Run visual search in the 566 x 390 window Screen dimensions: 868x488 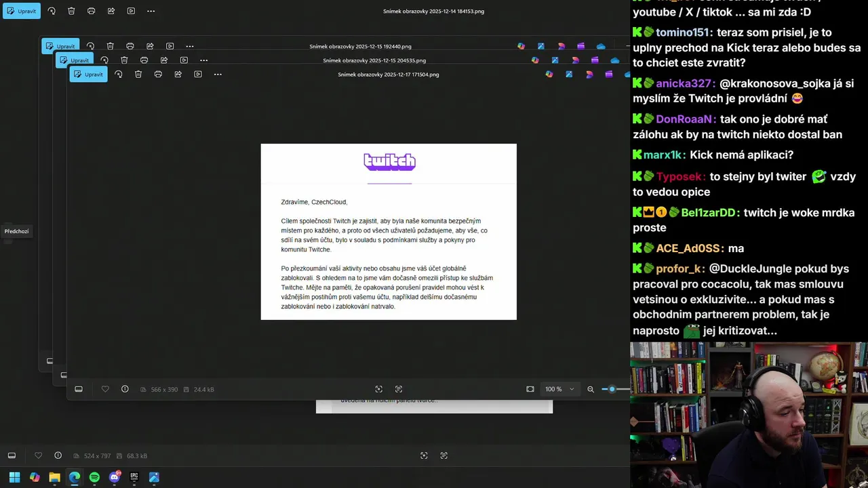coord(379,389)
